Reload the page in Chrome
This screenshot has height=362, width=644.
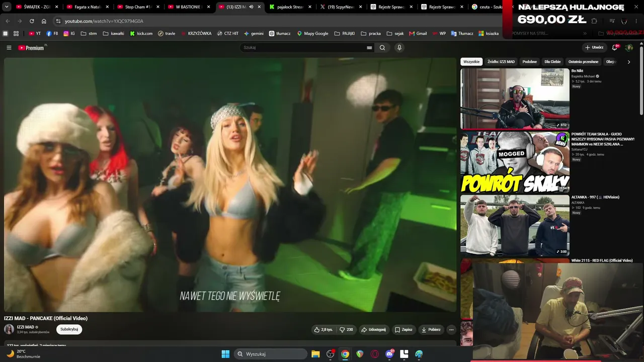tap(32, 21)
